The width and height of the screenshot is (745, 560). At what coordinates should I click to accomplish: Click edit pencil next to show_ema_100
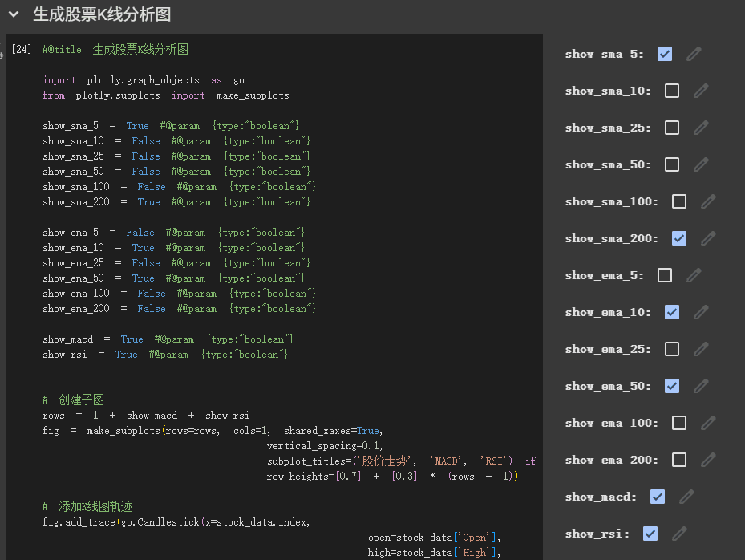click(x=708, y=423)
